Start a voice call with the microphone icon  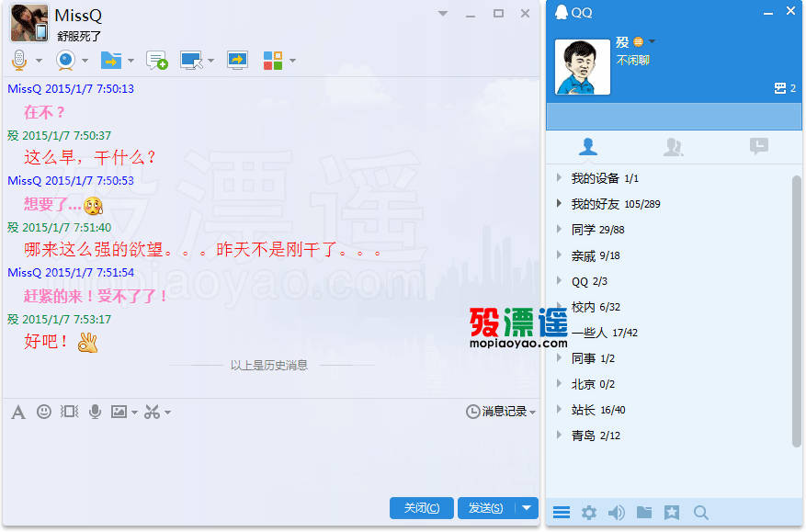19,60
